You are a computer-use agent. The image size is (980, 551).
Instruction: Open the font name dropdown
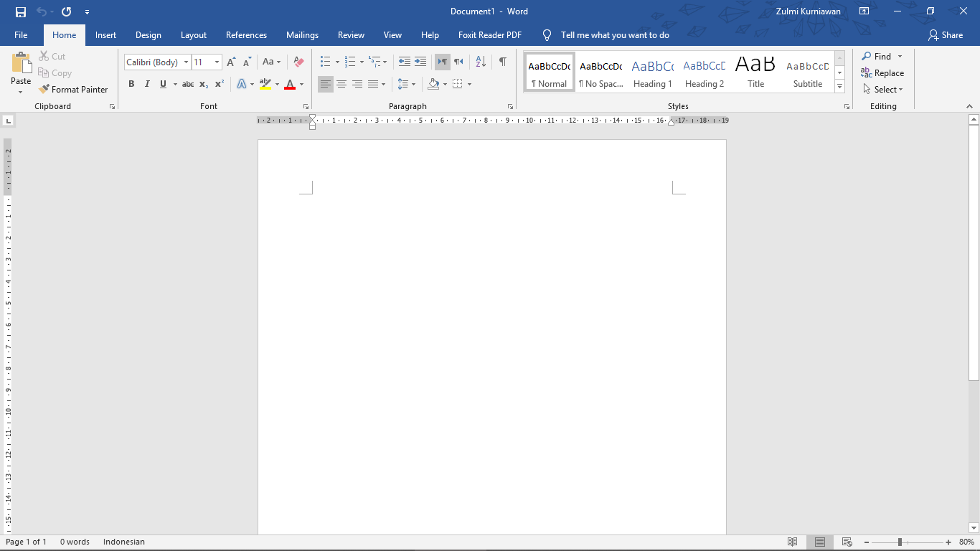point(186,62)
